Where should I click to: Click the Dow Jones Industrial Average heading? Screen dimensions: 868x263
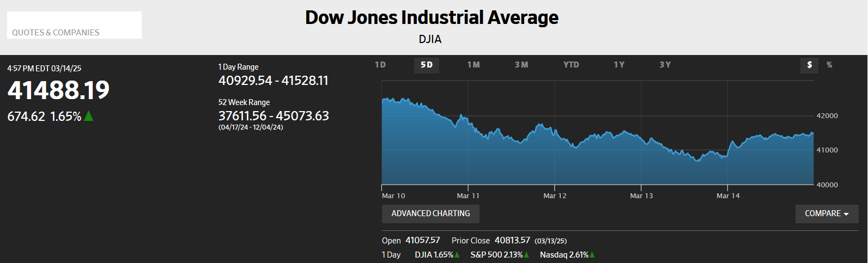tap(432, 18)
